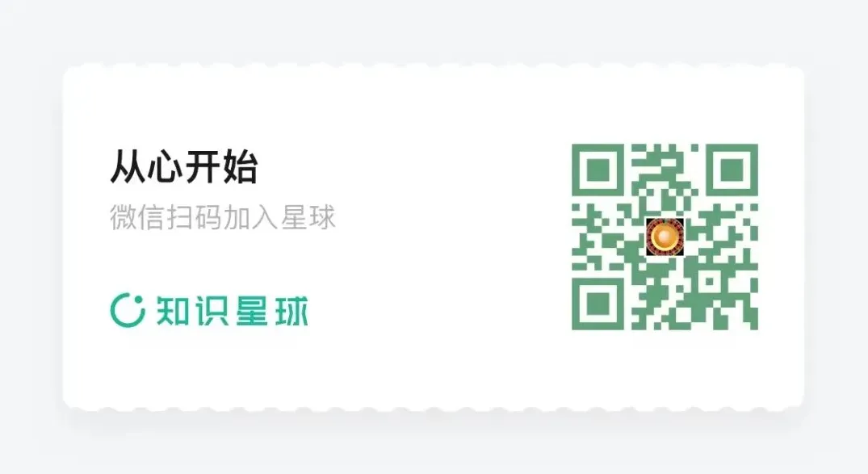Click the word 微信 in the subtitle
This screenshot has width=868, height=474.
tap(137, 216)
